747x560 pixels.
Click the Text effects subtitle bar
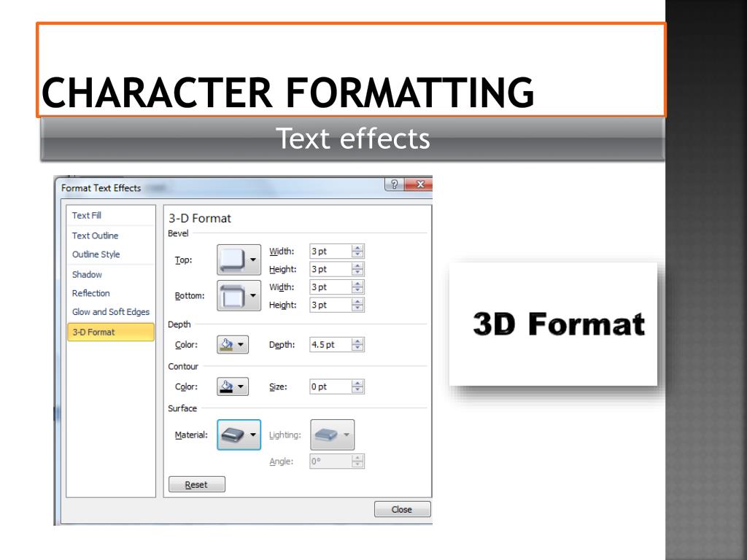coord(352,139)
